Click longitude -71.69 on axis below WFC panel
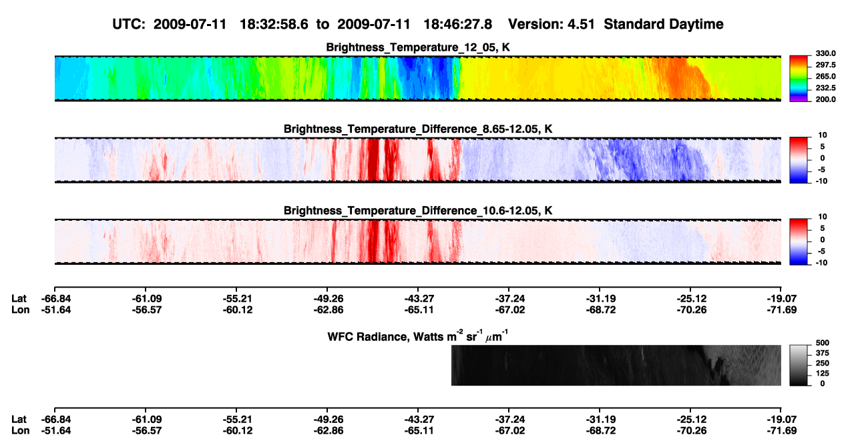 click(x=781, y=430)
